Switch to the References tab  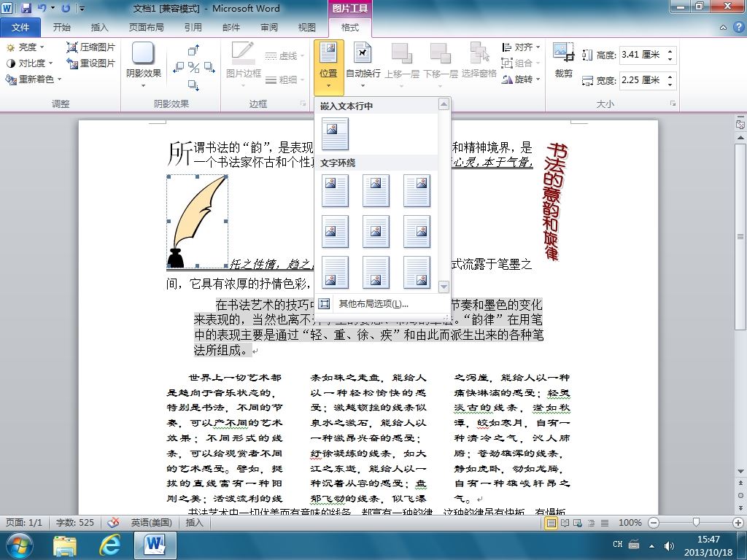(x=193, y=28)
